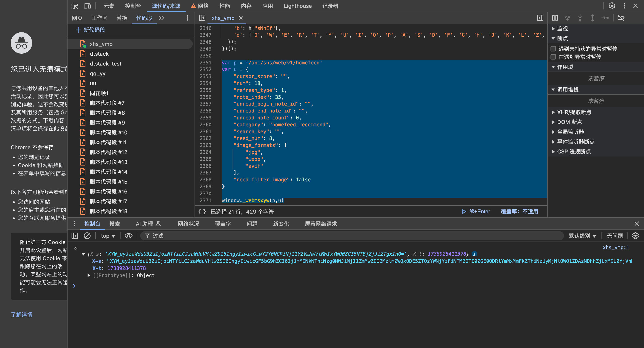Deactivate breakpoints with the crossed-out icon
Screen dimensions: 644x348
tap(621, 18)
